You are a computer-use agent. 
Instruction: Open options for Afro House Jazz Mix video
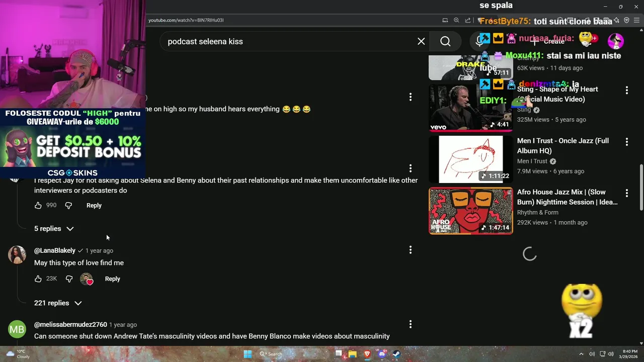click(627, 193)
